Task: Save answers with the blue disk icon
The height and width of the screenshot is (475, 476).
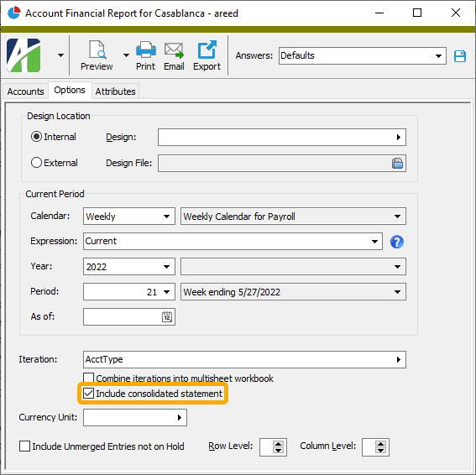Action: tap(460, 56)
